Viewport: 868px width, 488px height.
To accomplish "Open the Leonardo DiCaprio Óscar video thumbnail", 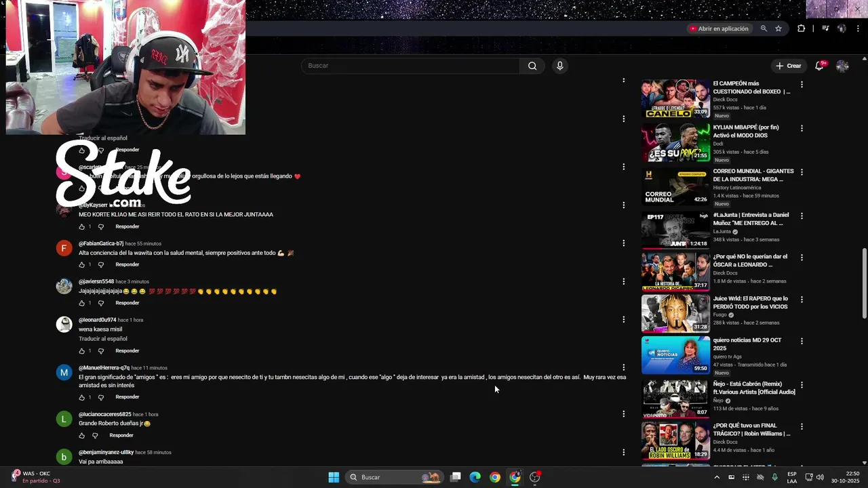I will coord(675,272).
